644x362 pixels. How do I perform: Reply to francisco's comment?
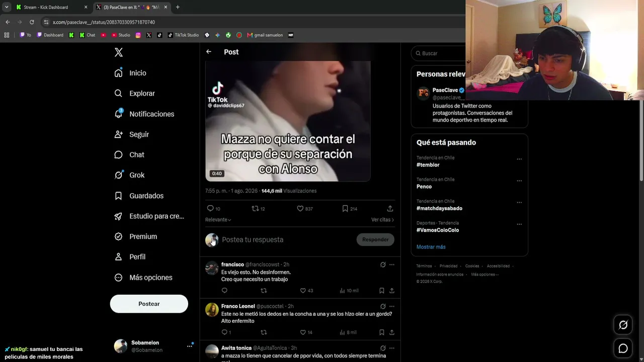coord(224,291)
